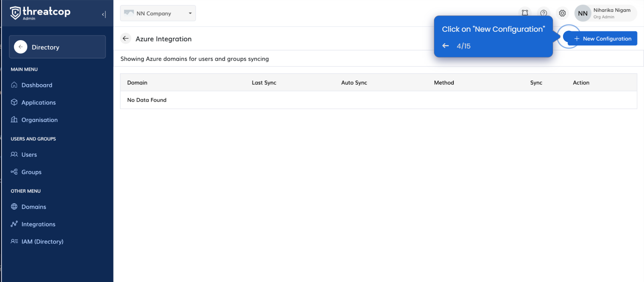This screenshot has width=644, height=282.
Task: Open the settings gear icon
Action: tap(562, 13)
